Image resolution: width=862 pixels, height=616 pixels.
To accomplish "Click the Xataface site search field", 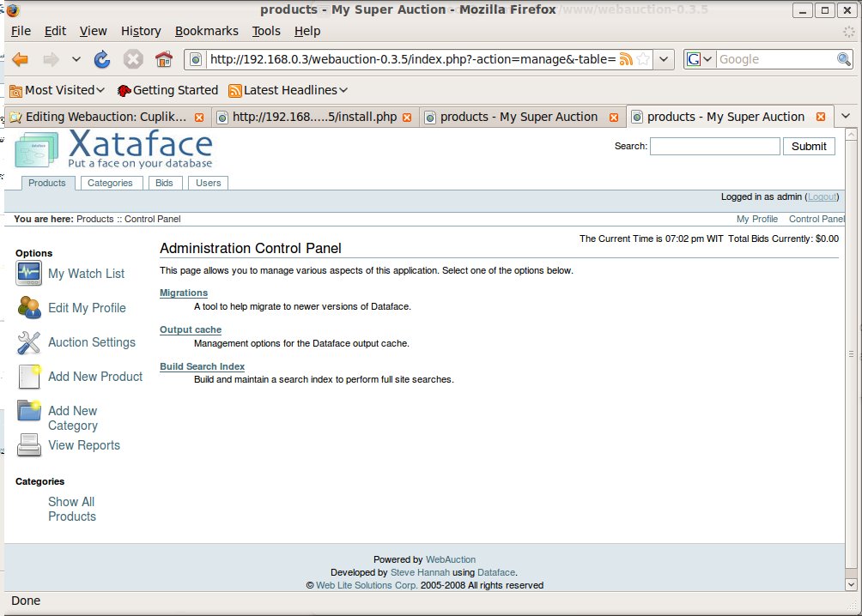I will coord(714,147).
